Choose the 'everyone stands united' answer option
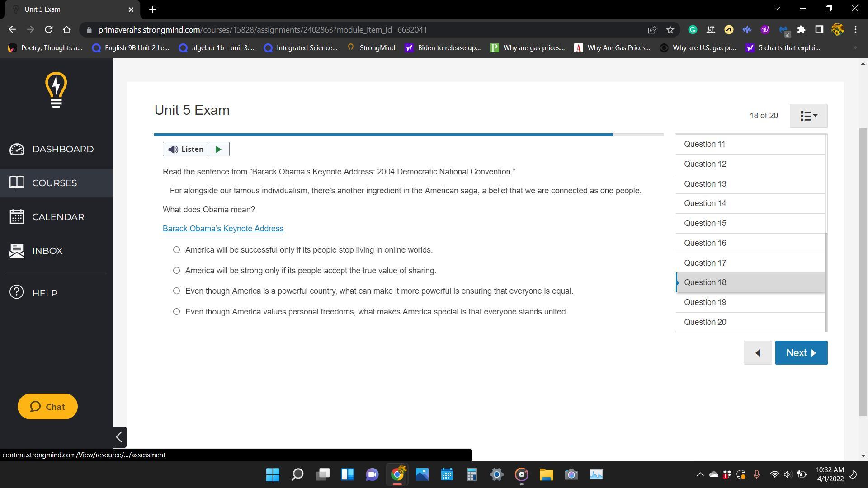Image resolution: width=868 pixels, height=488 pixels. (x=176, y=312)
